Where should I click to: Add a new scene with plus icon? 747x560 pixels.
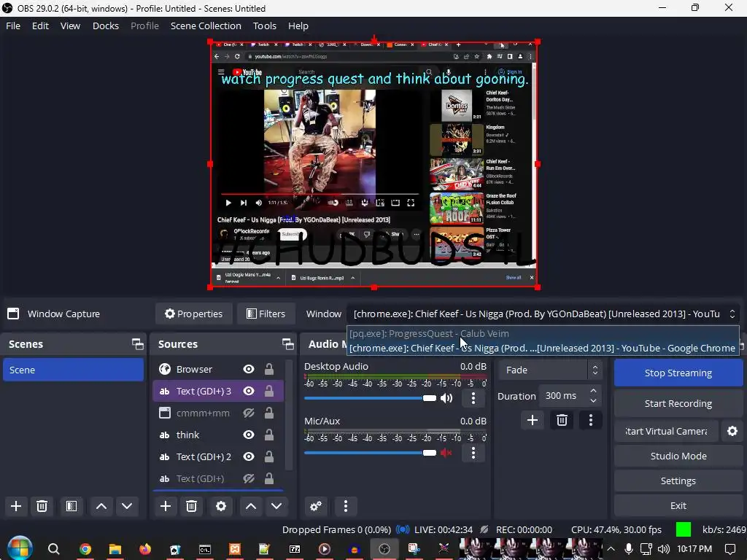pyautogui.click(x=16, y=506)
